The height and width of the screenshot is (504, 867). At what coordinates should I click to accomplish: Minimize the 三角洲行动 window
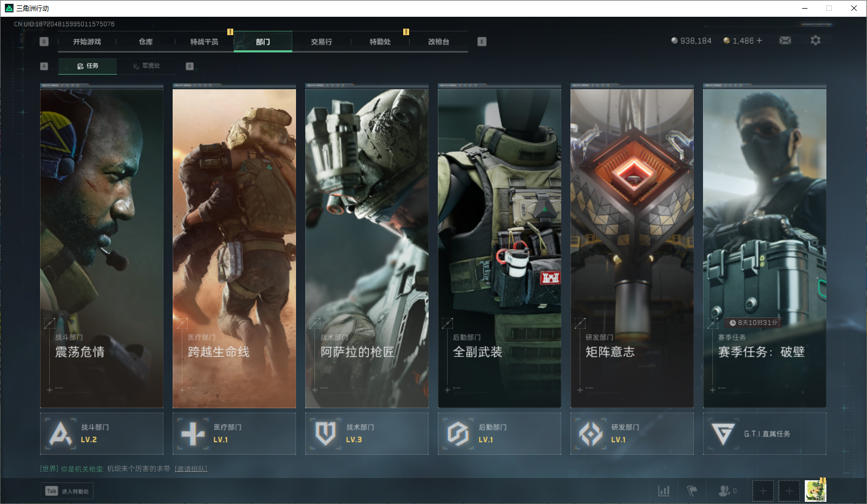click(805, 8)
